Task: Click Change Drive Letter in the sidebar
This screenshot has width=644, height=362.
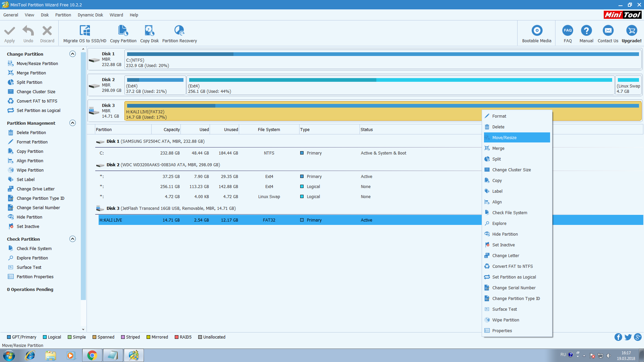Action: pos(36,189)
